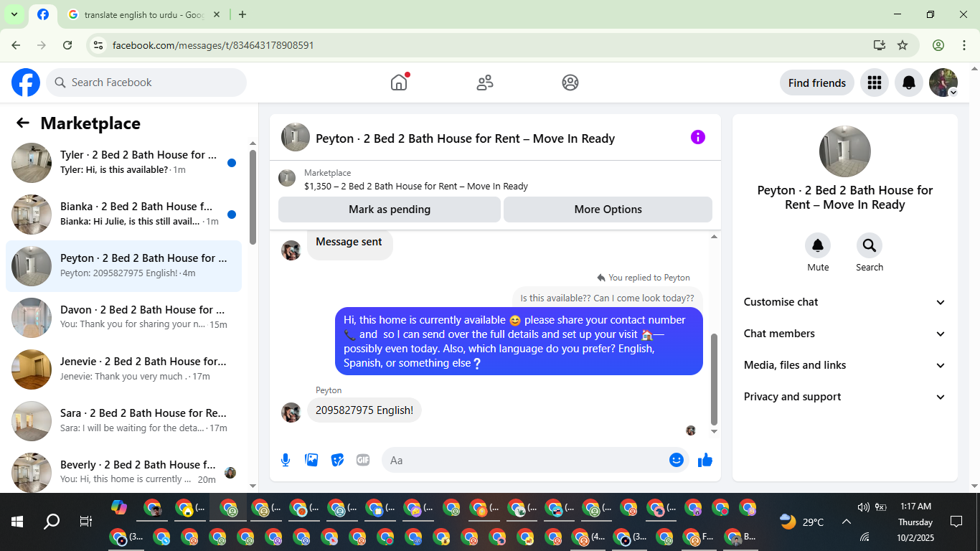Click conversation title Peyton 2 Bed 2 Bath
This screenshot has height=551, width=980.
[x=465, y=138]
